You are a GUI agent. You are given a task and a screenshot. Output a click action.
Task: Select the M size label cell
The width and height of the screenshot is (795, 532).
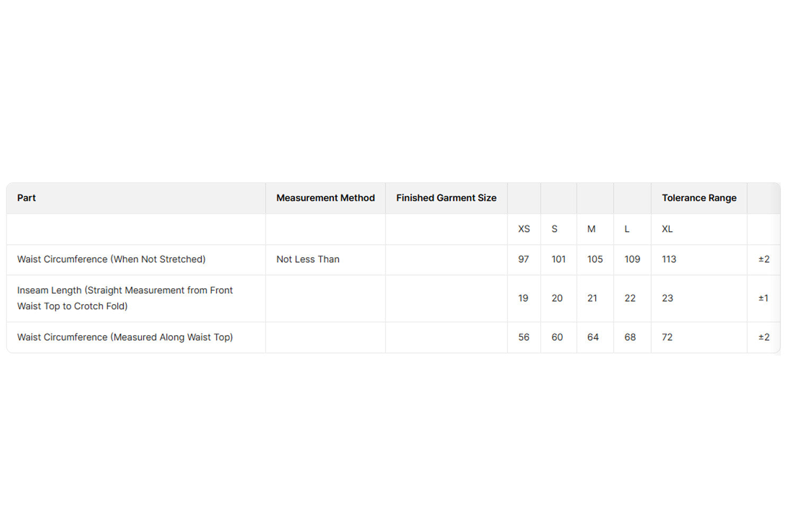[x=591, y=229]
